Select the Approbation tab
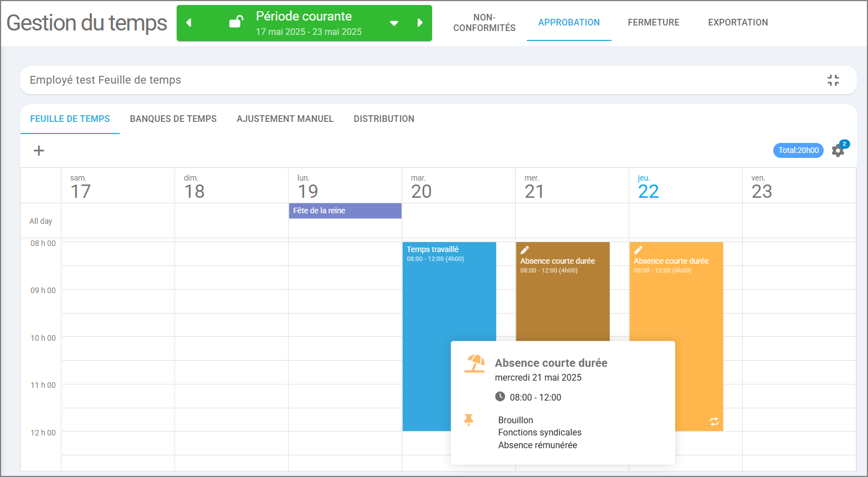The height and width of the screenshot is (477, 868). [x=569, y=23]
